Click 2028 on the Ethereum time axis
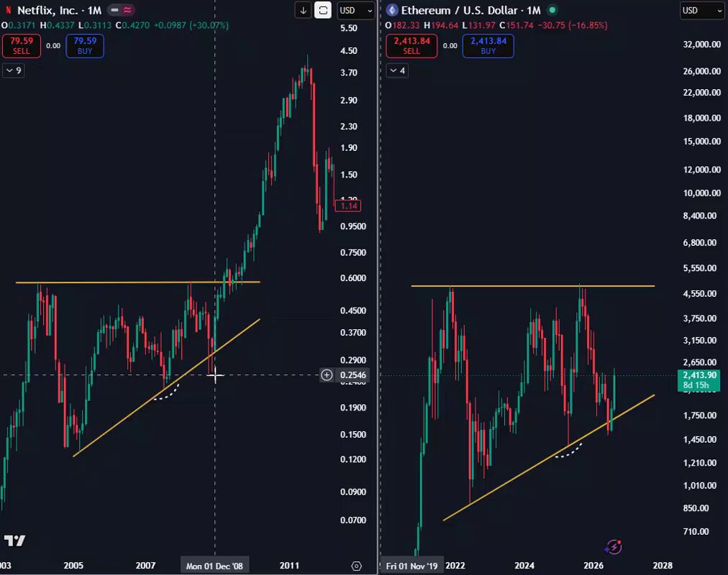Image resolution: width=728 pixels, height=575 pixels. point(663,566)
